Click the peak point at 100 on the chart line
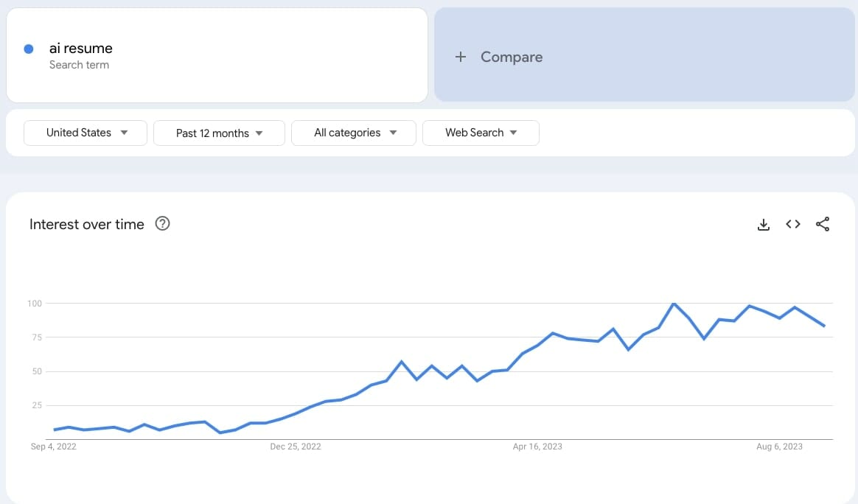 tap(673, 303)
